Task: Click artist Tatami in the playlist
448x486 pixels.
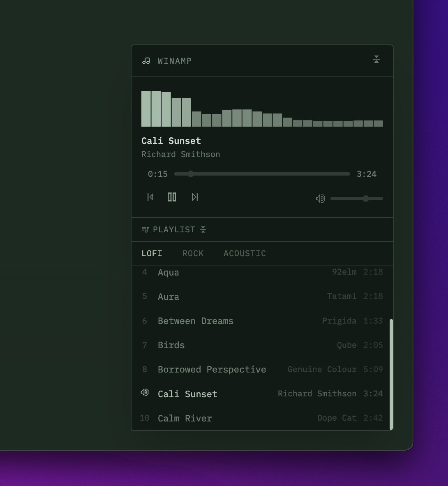Action: [x=342, y=296]
